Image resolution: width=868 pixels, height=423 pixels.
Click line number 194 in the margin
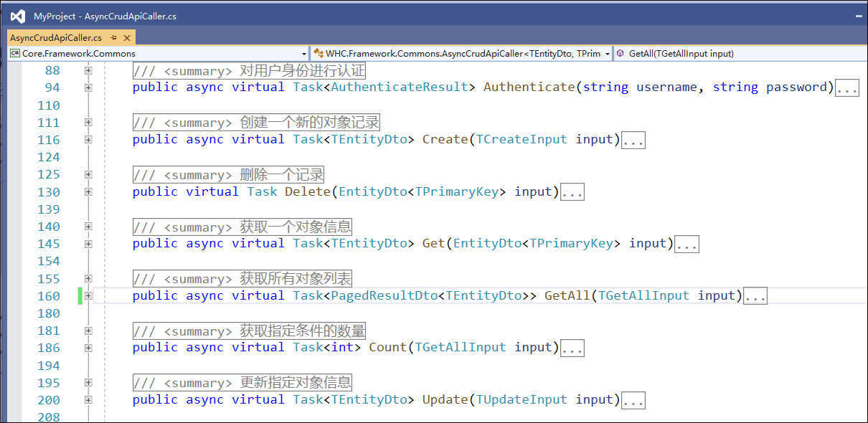coord(49,365)
